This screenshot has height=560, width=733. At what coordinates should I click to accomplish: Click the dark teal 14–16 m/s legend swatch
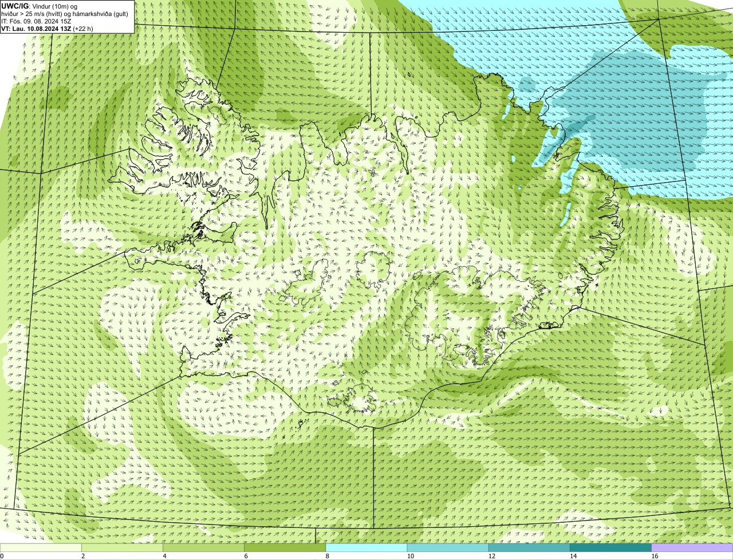pyautogui.click(x=611, y=547)
